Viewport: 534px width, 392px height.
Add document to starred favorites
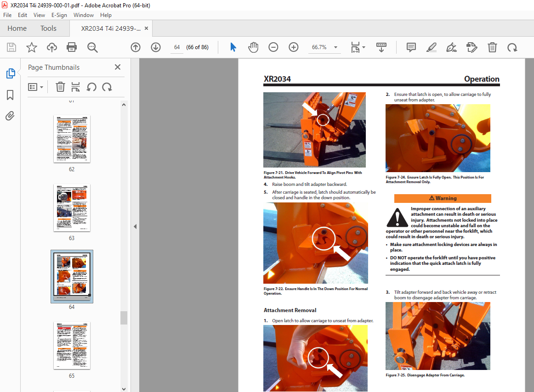click(32, 47)
